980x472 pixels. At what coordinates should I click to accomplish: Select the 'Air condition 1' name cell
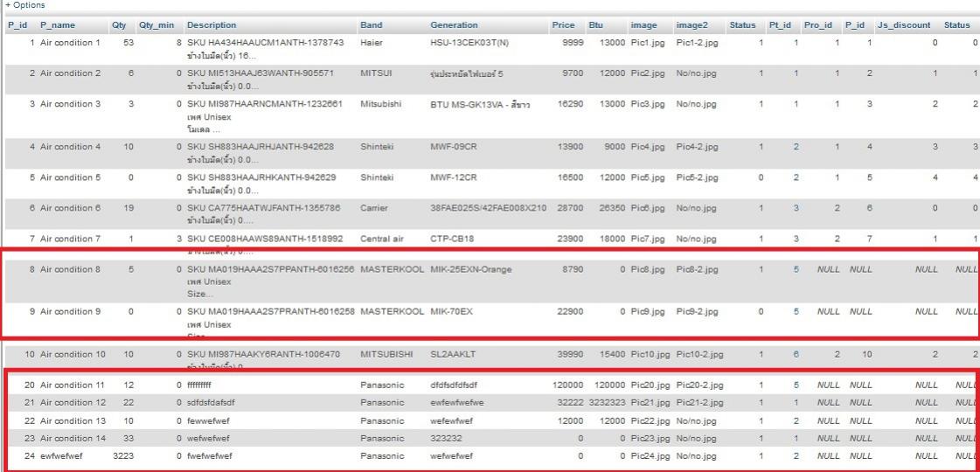click(x=70, y=43)
